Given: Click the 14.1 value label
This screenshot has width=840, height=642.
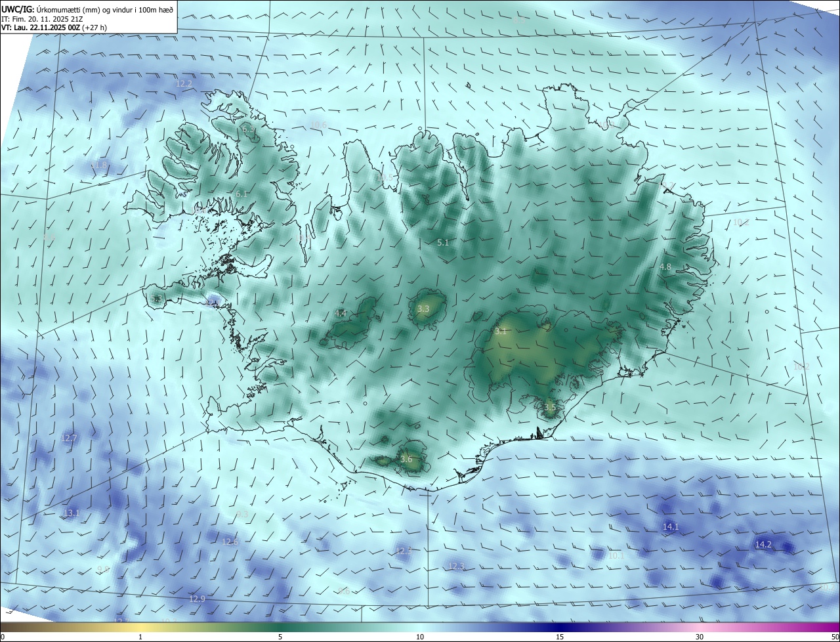Looking at the screenshot, I should click(x=671, y=526).
